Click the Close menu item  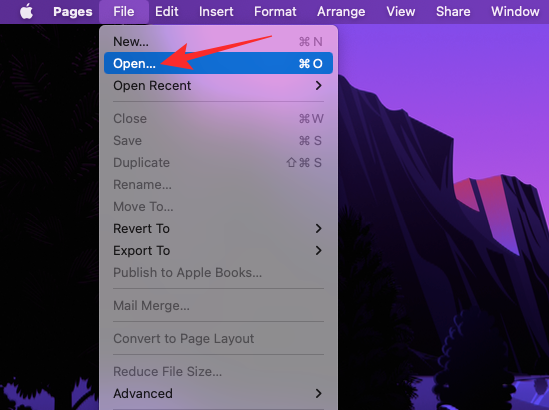pos(218,119)
